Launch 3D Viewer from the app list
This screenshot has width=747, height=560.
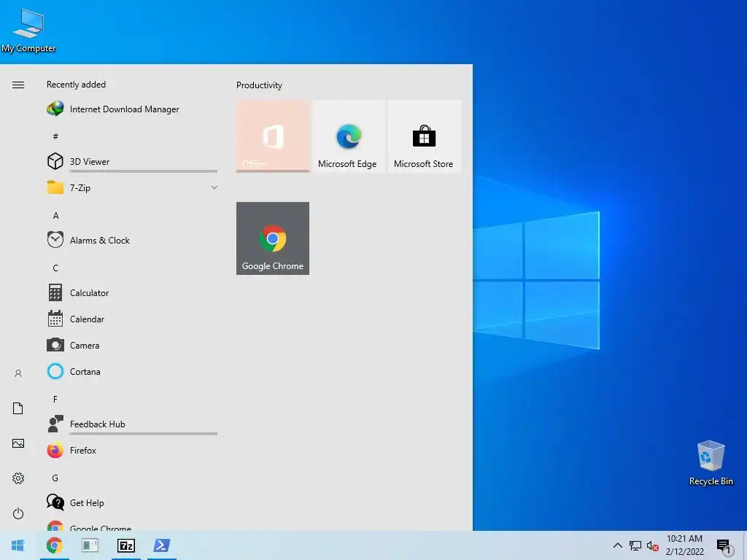tap(132, 161)
